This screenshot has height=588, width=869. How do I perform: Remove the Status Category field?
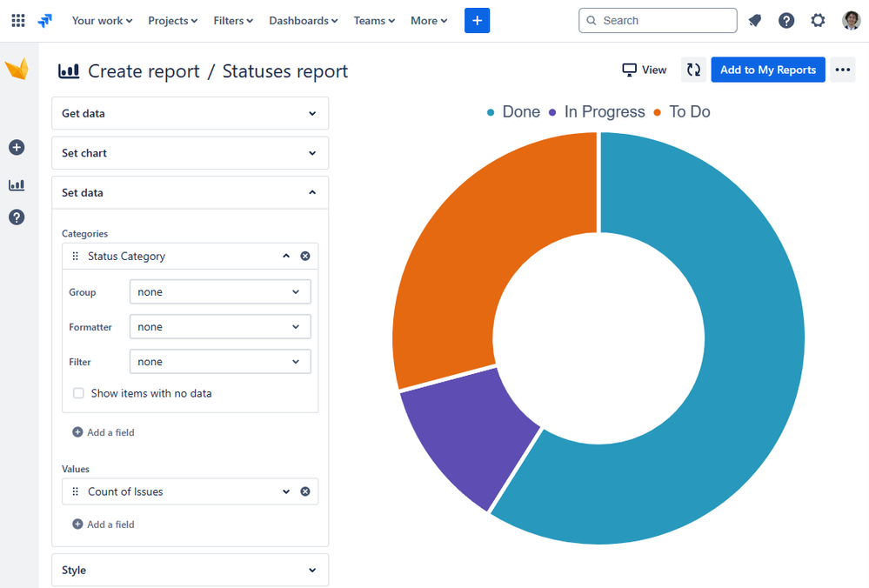coord(305,256)
